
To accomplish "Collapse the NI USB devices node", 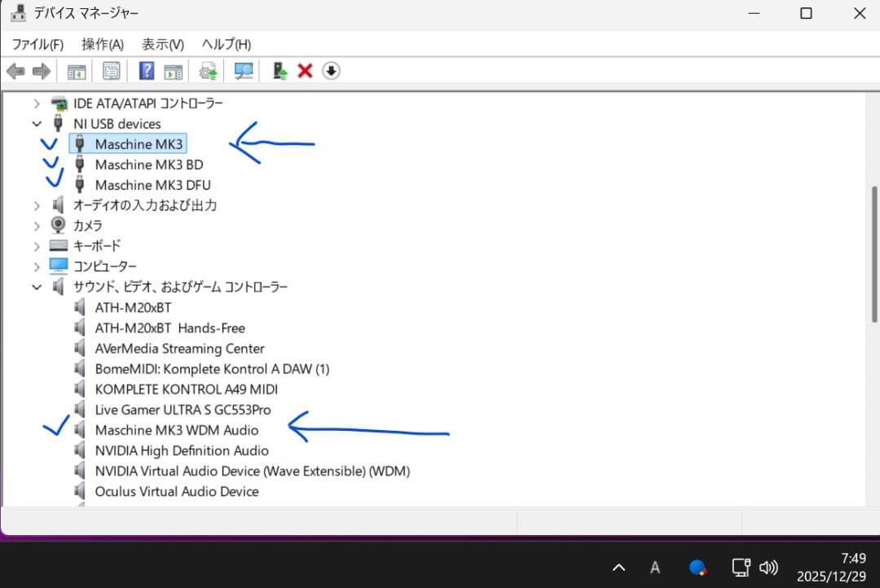I will [36, 124].
